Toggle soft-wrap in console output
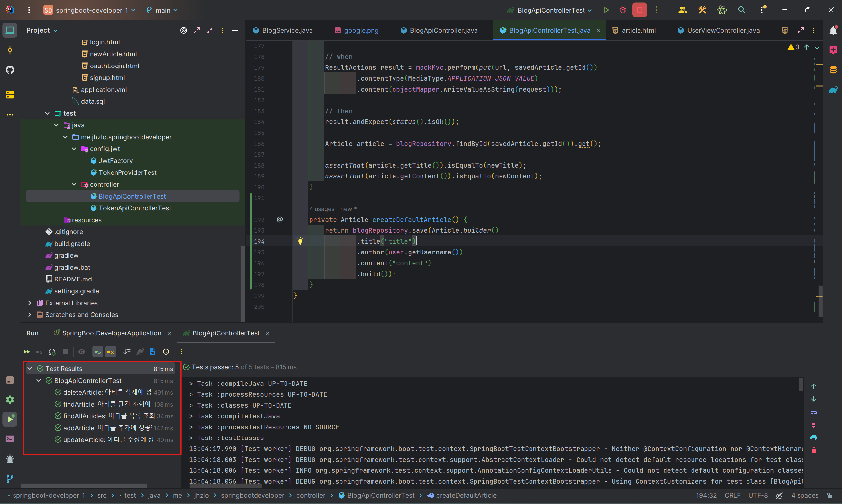The height and width of the screenshot is (504, 842). click(813, 412)
